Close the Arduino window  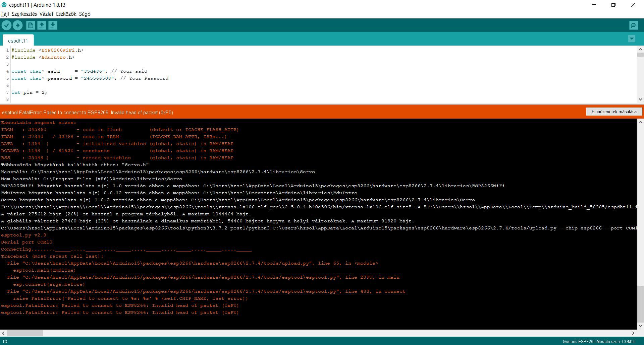pyautogui.click(x=633, y=5)
